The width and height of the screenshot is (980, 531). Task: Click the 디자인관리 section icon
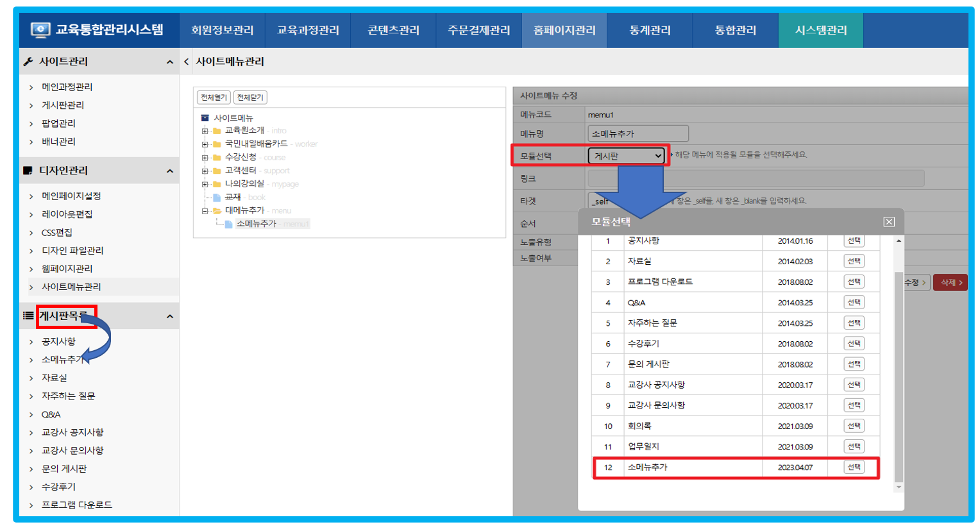tap(28, 171)
